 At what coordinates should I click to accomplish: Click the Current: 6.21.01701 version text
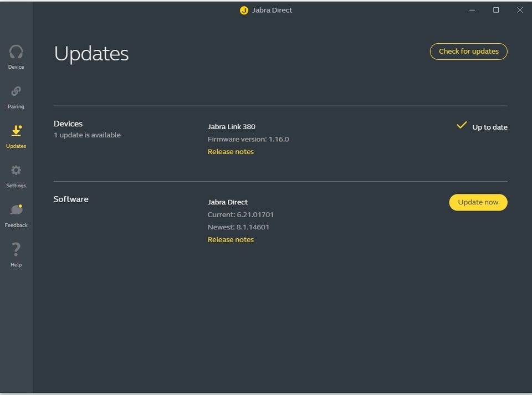241,214
